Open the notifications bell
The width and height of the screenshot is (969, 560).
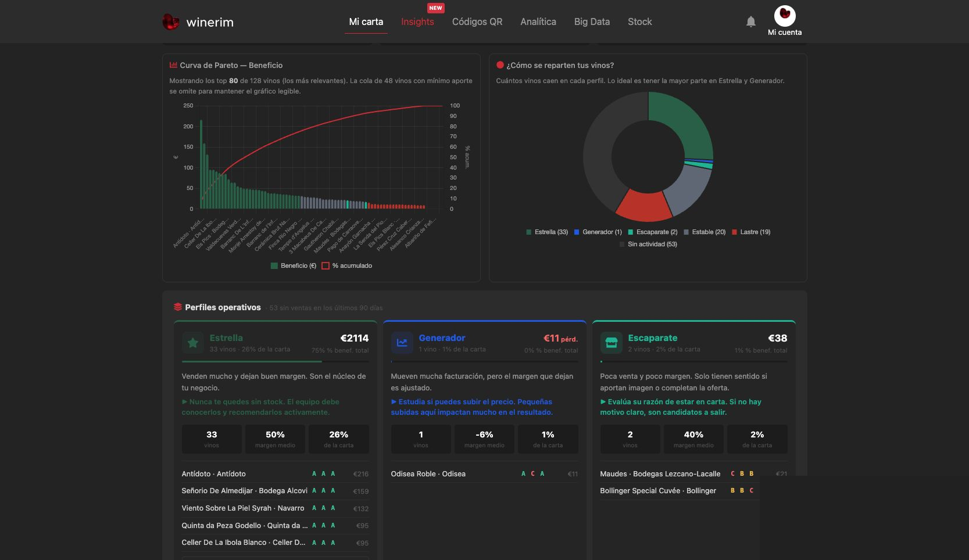coord(751,21)
